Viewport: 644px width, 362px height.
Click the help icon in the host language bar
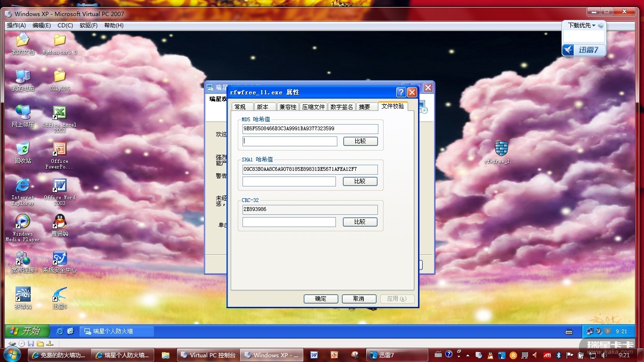coord(449,354)
